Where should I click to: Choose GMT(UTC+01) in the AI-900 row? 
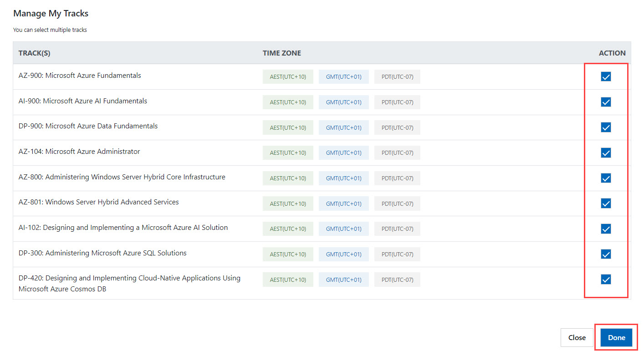click(344, 102)
